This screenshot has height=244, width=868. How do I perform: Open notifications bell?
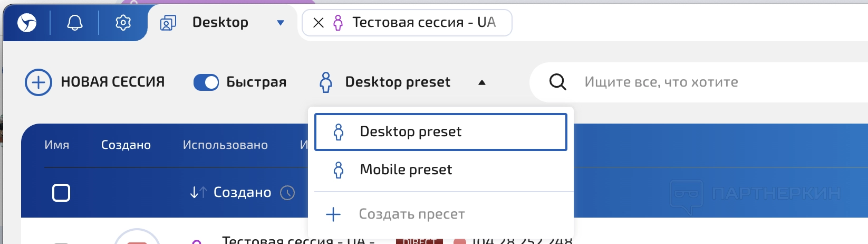click(75, 23)
